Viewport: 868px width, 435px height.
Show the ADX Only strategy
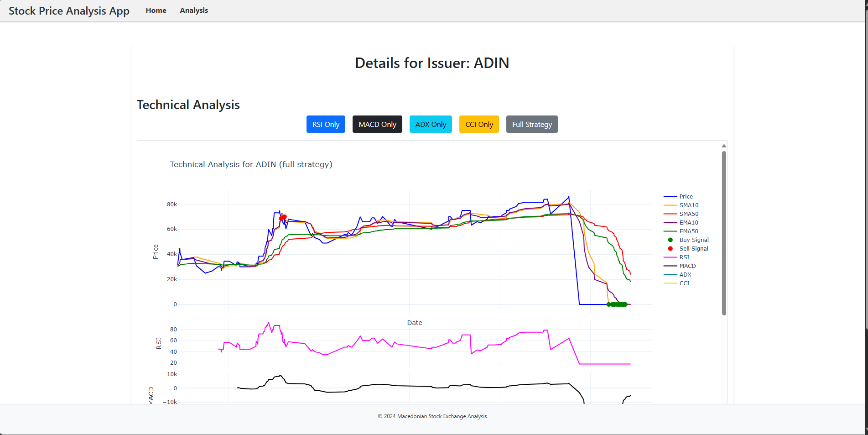click(x=431, y=124)
